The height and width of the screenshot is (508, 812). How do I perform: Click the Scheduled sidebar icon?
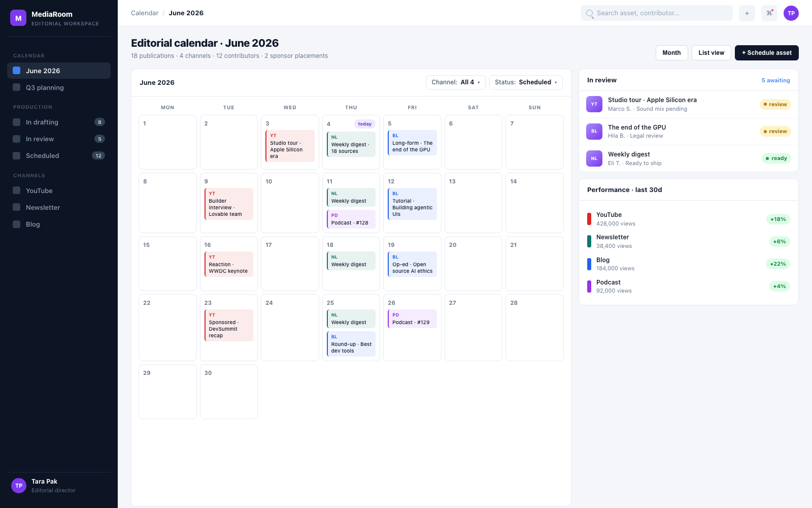[x=17, y=155]
